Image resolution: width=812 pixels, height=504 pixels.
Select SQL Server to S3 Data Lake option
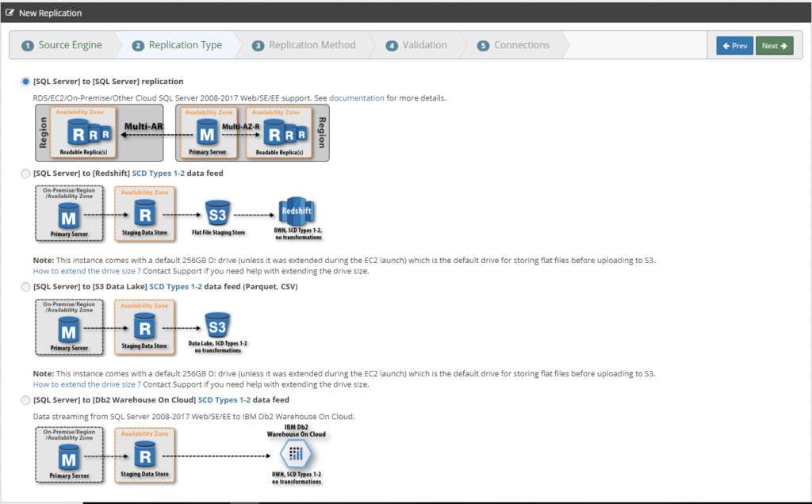tap(25, 287)
